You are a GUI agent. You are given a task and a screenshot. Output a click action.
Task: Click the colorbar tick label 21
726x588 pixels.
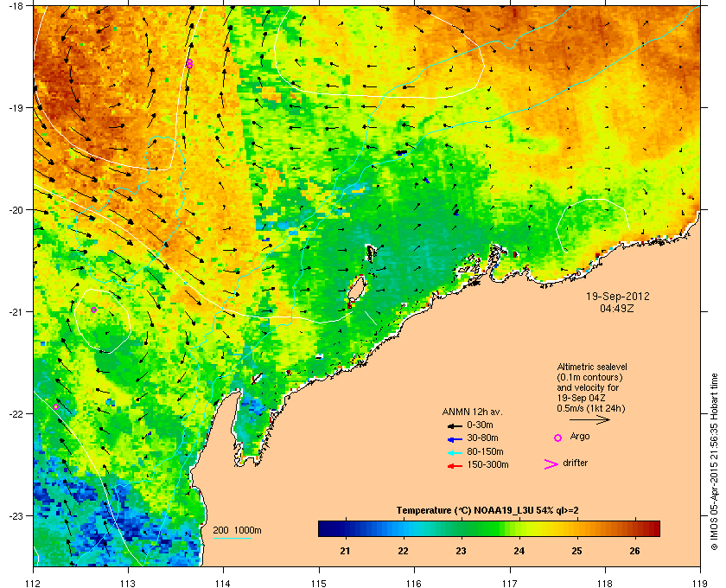[x=345, y=551]
